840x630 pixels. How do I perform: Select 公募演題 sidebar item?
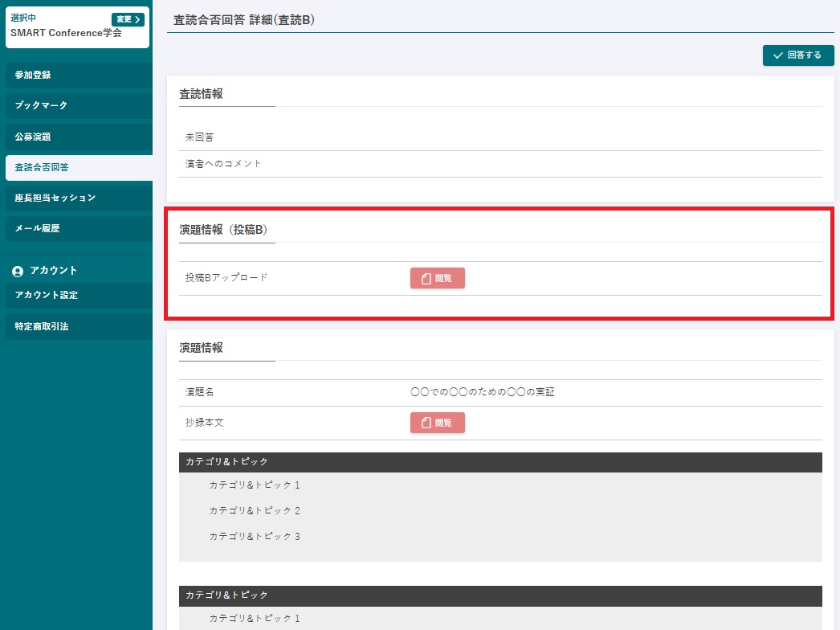(76, 137)
